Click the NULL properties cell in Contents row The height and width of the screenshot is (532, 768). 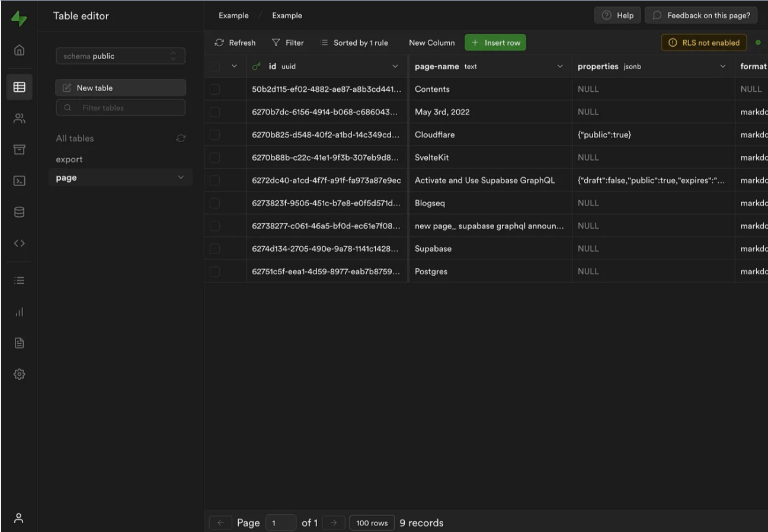(653, 89)
